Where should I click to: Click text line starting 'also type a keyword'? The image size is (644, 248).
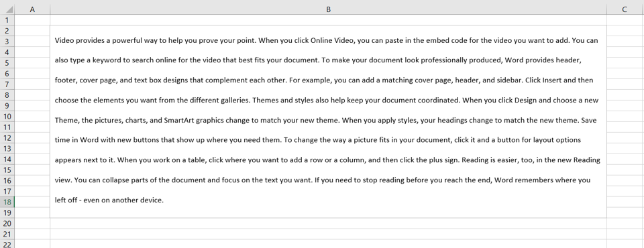318,60
